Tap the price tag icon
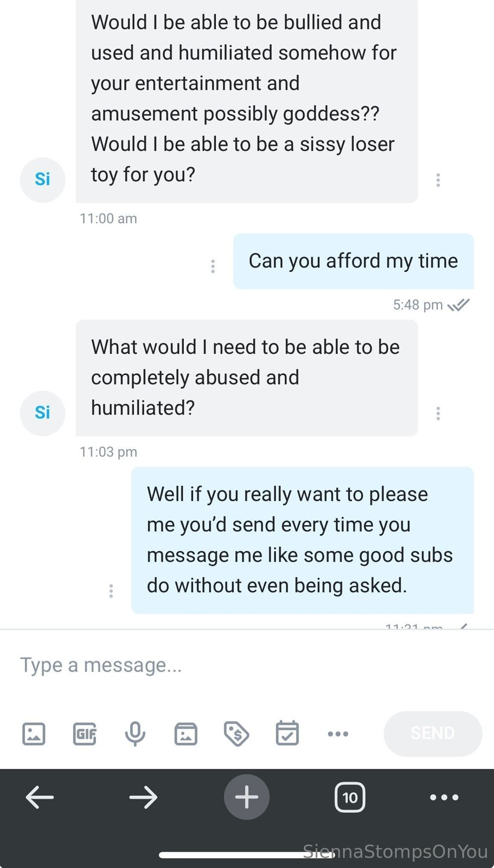Viewport: 494px width, 868px height. (x=236, y=734)
